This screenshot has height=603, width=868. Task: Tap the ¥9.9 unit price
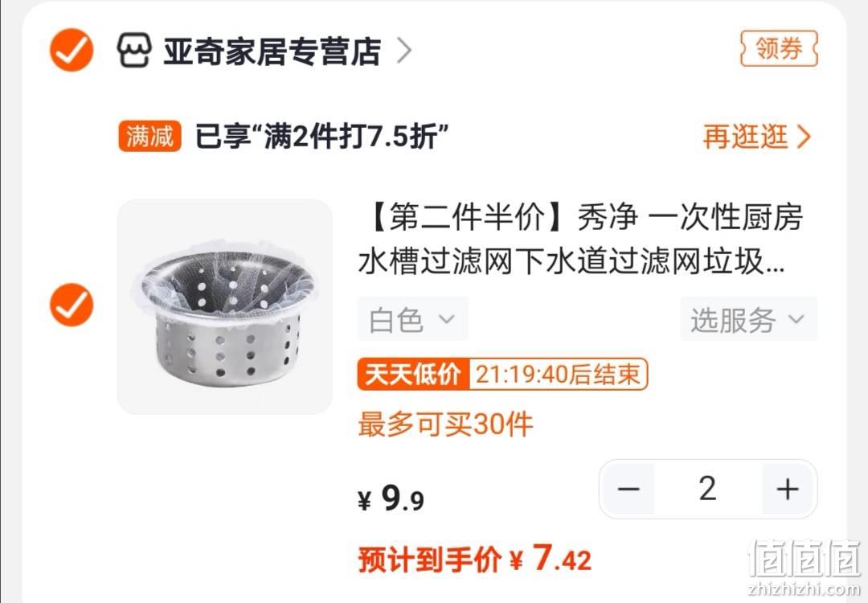(391, 498)
